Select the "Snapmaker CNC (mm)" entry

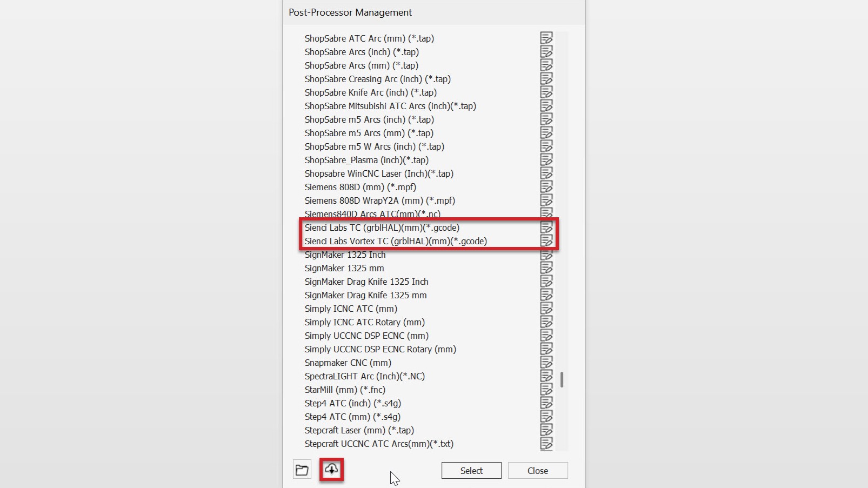pyautogui.click(x=348, y=363)
